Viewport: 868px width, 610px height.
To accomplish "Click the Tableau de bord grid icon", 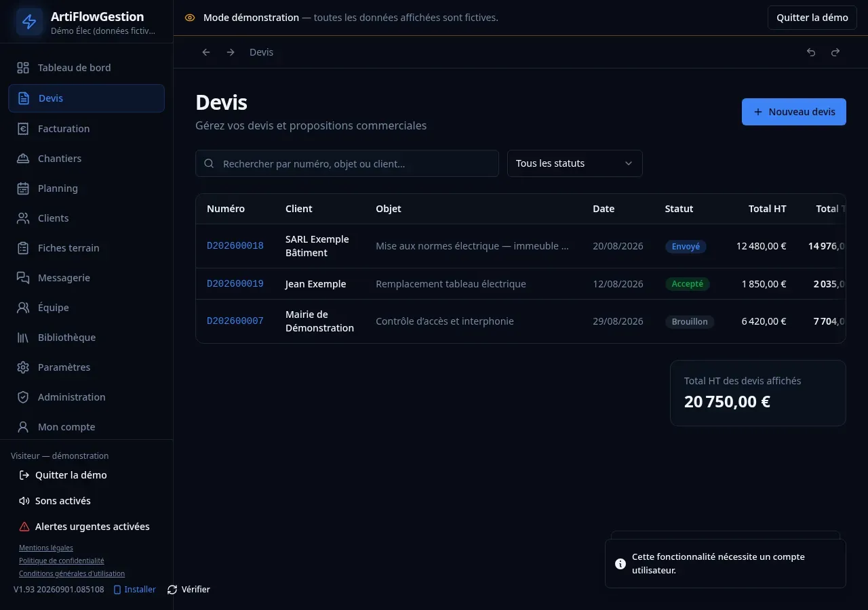I will click(23, 68).
